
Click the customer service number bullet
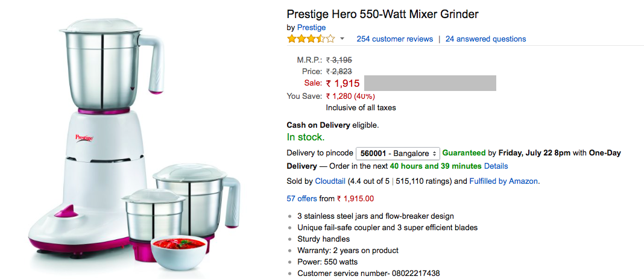[x=368, y=274]
